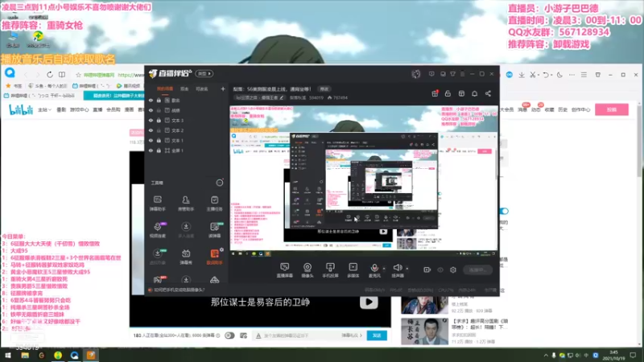Open phone-as-camera help tip link
Screen dimensions: 644x362
[180, 290]
